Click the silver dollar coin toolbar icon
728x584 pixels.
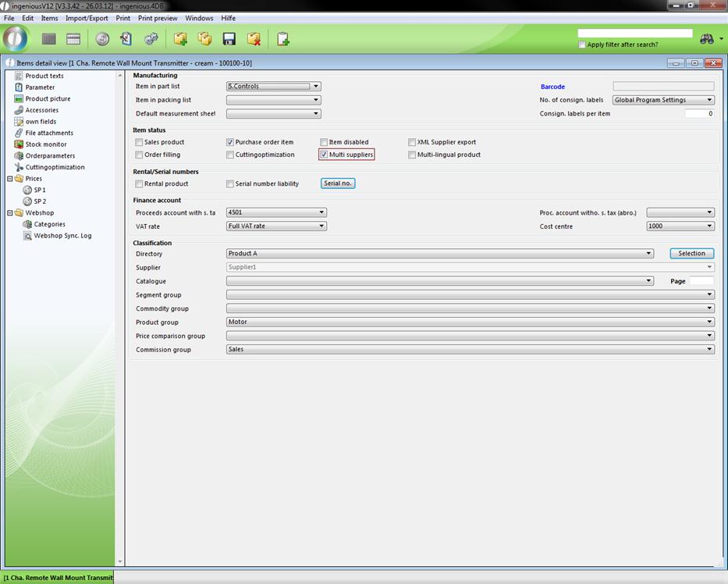[102, 39]
